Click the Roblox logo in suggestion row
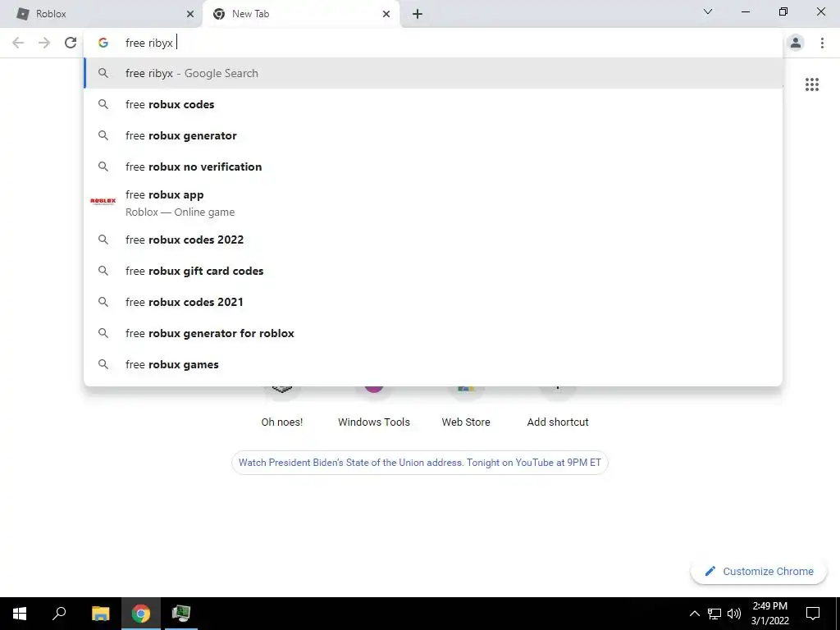This screenshot has height=630, width=840. pos(103,202)
